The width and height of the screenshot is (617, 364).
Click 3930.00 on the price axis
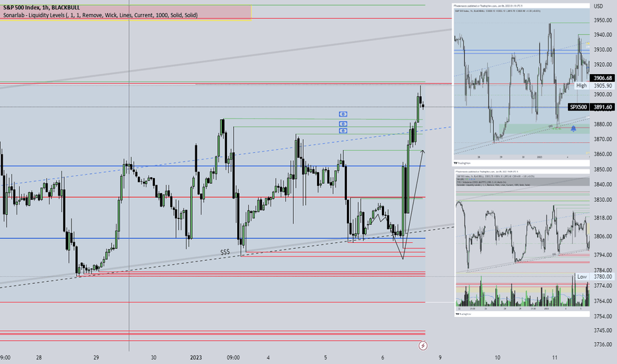click(x=602, y=50)
